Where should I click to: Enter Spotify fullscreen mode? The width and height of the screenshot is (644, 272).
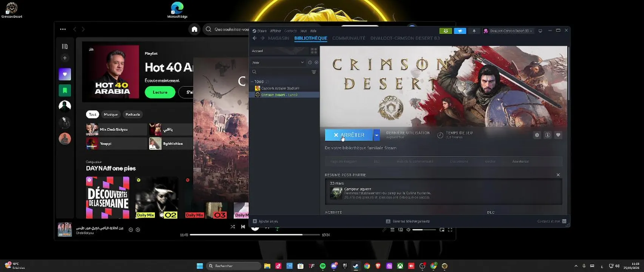[450, 230]
